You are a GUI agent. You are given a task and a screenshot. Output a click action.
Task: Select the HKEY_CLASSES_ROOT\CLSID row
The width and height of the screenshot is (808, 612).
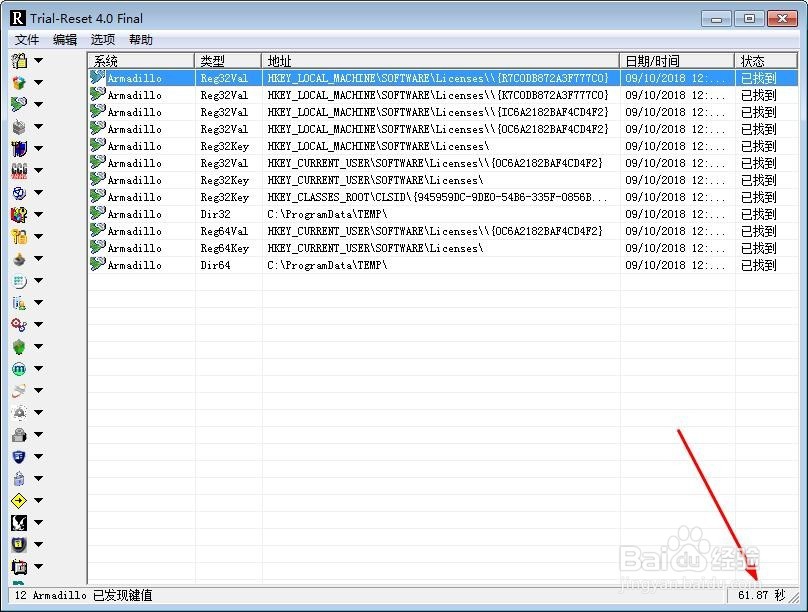(x=443, y=197)
